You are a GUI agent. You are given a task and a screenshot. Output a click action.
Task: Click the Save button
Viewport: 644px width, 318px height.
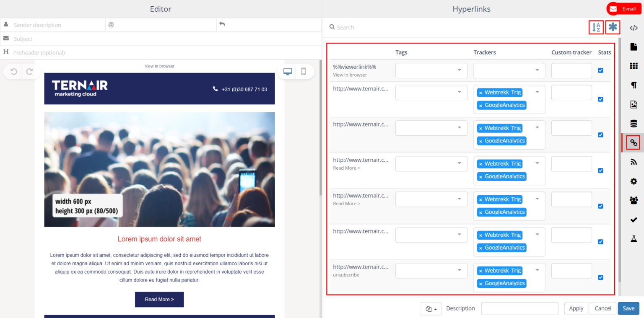click(628, 308)
